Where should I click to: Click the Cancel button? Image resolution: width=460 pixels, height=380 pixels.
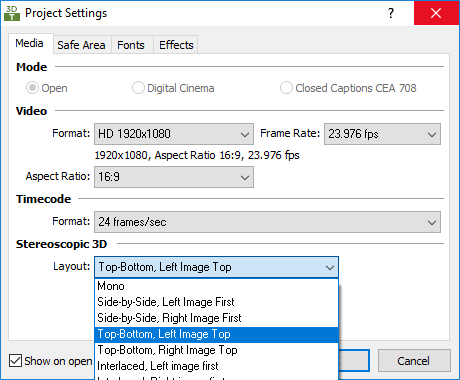coord(414,361)
